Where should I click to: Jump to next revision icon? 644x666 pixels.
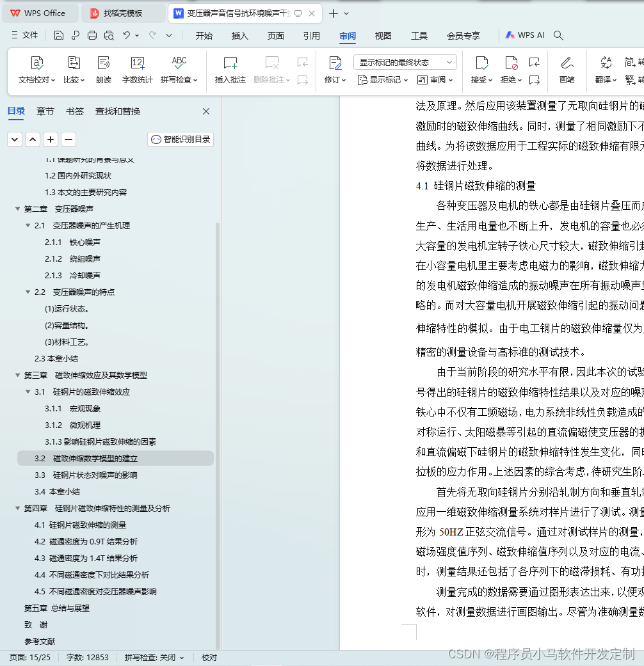tap(535, 80)
